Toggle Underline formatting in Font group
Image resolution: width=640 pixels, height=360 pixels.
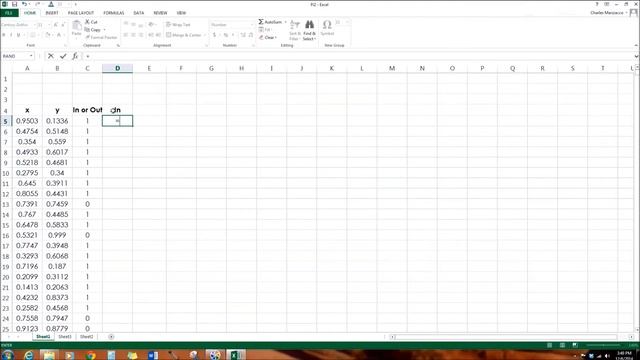18,35
